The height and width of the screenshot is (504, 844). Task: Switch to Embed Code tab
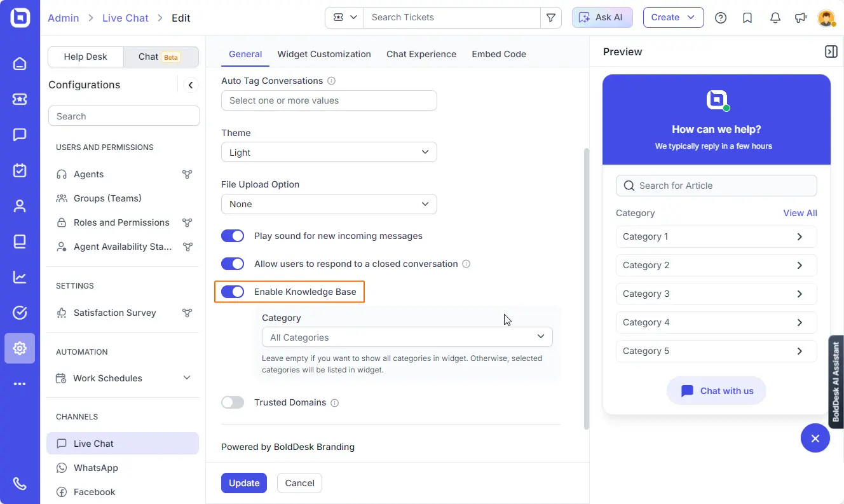pos(499,54)
